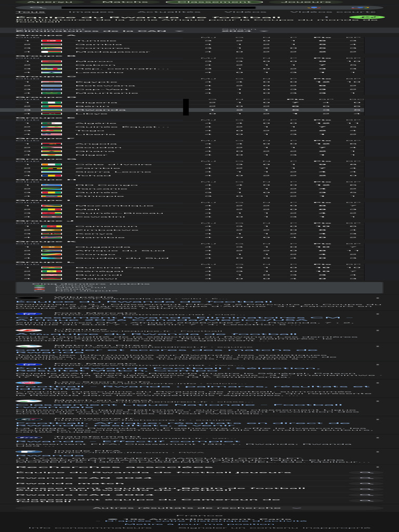Click 'Mettre à jour ma position' link
Screen dimensions: 399x532
(x=199, y=524)
